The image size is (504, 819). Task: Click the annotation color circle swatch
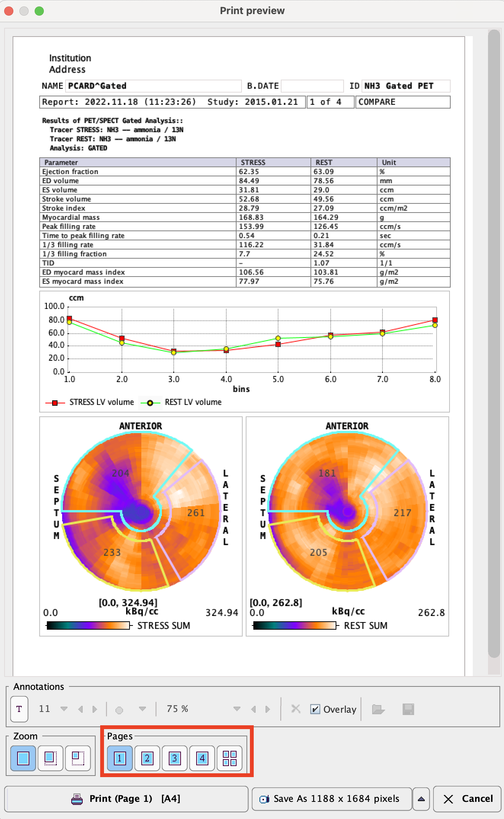coord(119,710)
